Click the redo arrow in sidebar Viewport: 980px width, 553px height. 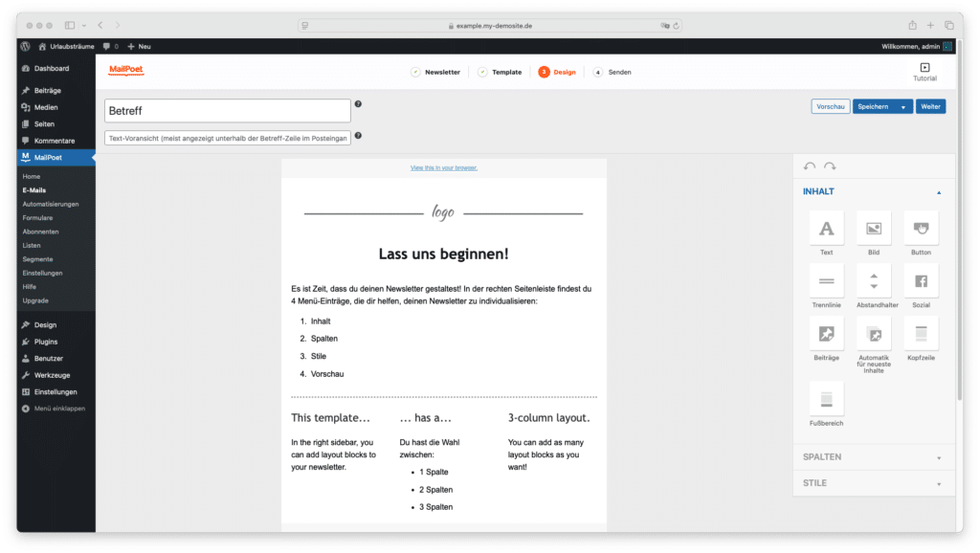[830, 166]
